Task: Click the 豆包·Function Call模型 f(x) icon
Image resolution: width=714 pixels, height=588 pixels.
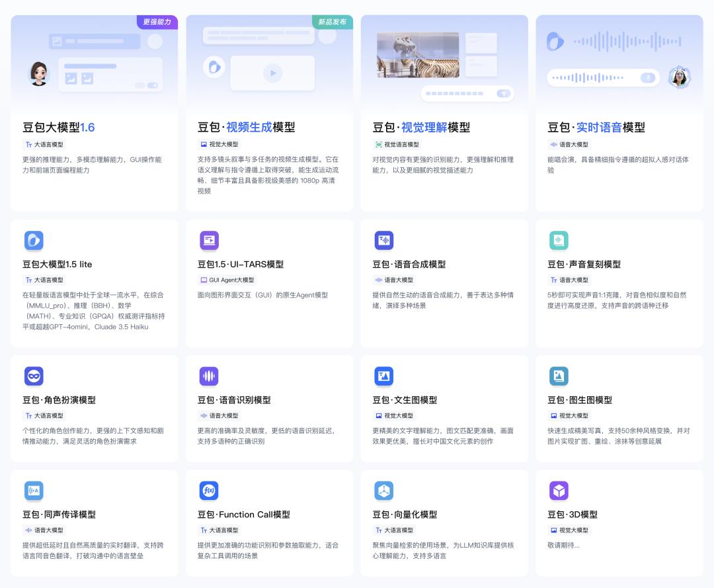Action: click(209, 491)
